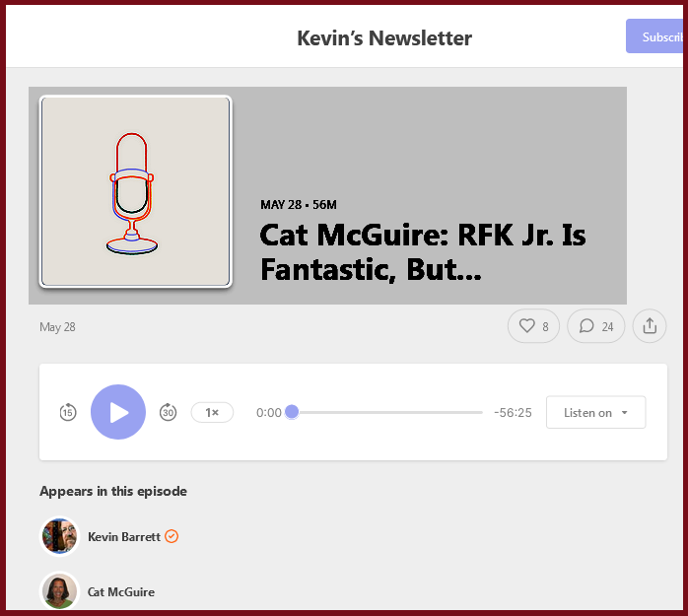688x616 pixels.
Task: Click the MAY 28 · 56M label
Action: pyautogui.click(x=299, y=205)
